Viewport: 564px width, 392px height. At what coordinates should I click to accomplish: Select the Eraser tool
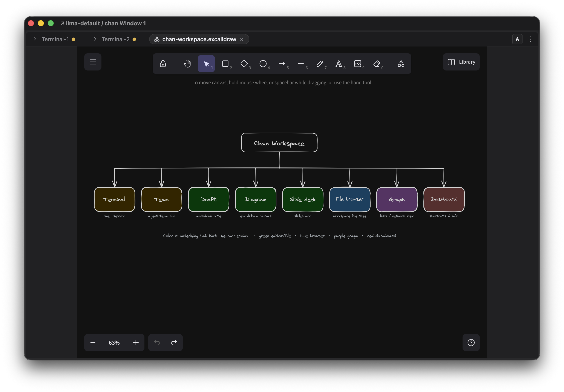pyautogui.click(x=377, y=64)
